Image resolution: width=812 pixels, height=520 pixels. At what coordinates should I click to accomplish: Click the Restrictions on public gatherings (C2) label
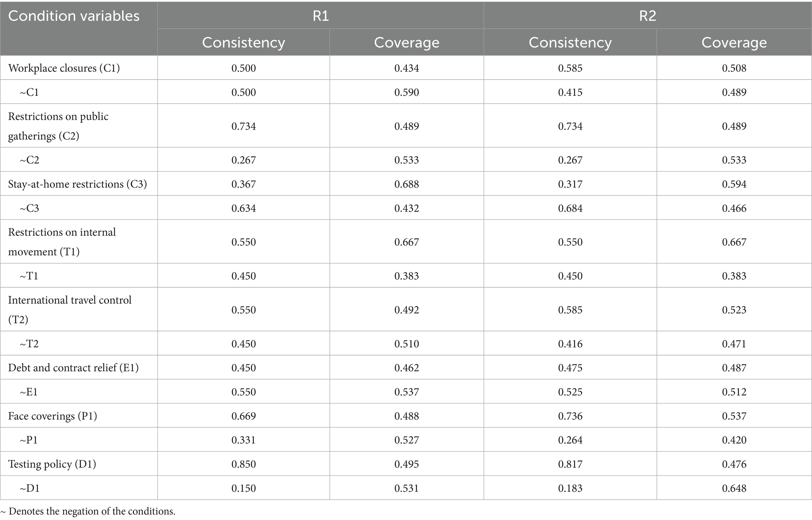pos(58,126)
